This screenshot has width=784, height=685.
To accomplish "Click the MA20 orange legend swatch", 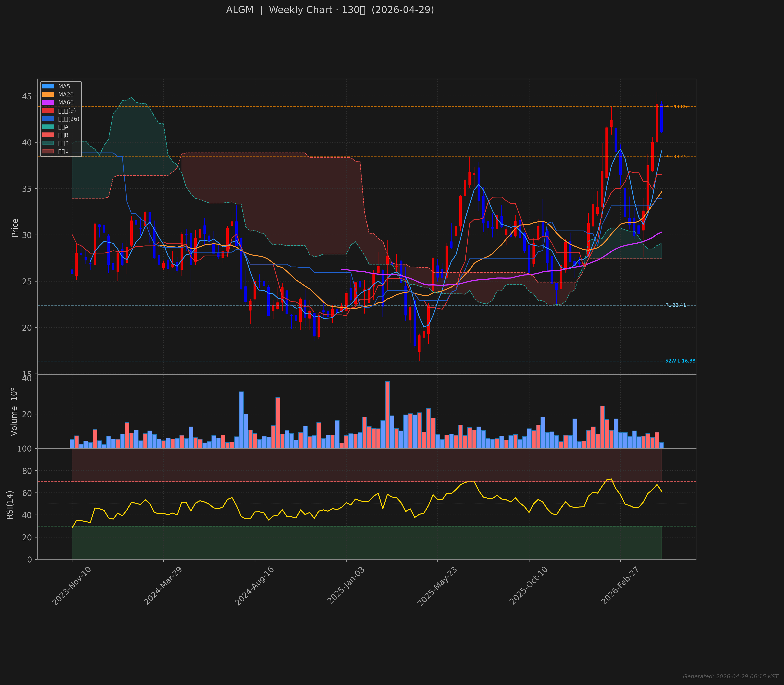I will pos(48,94).
